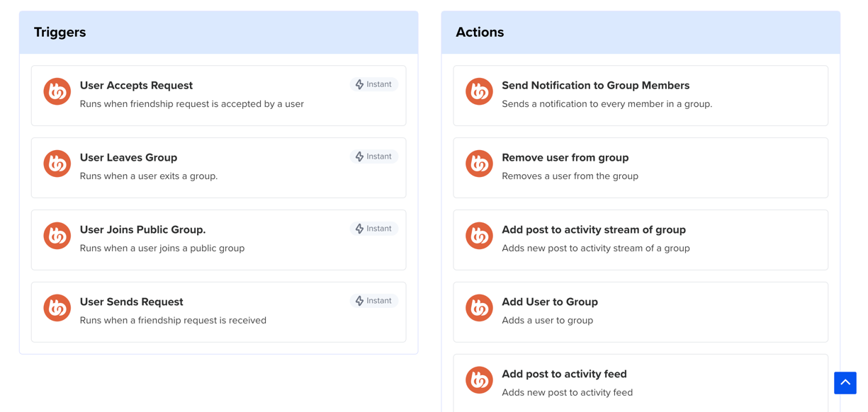
Task: Click icon beside Remove user from group
Action: coord(479,164)
